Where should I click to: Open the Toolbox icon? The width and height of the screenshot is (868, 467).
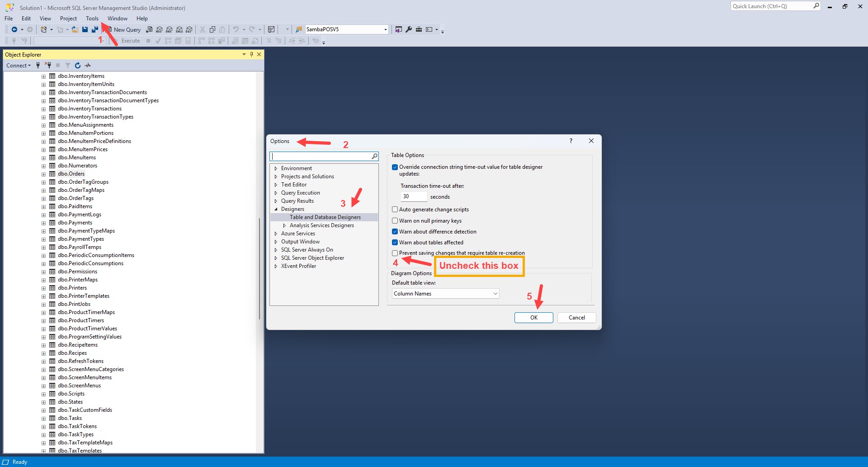click(419, 29)
